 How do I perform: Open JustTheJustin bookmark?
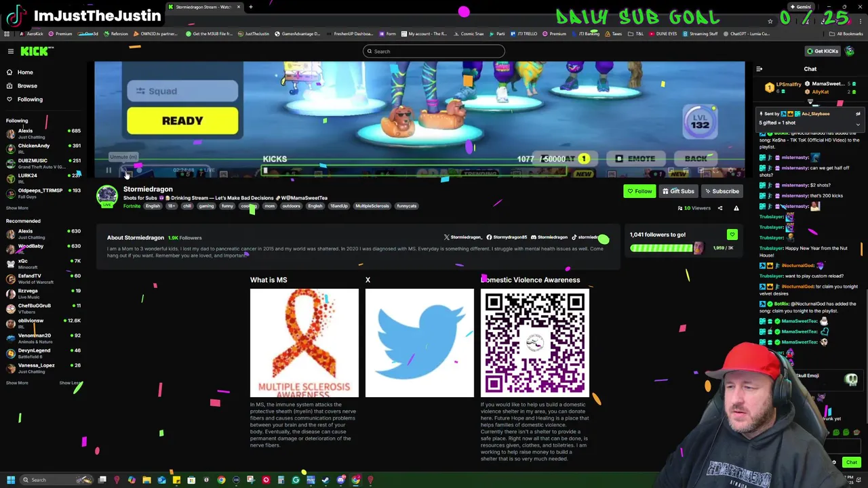point(253,34)
